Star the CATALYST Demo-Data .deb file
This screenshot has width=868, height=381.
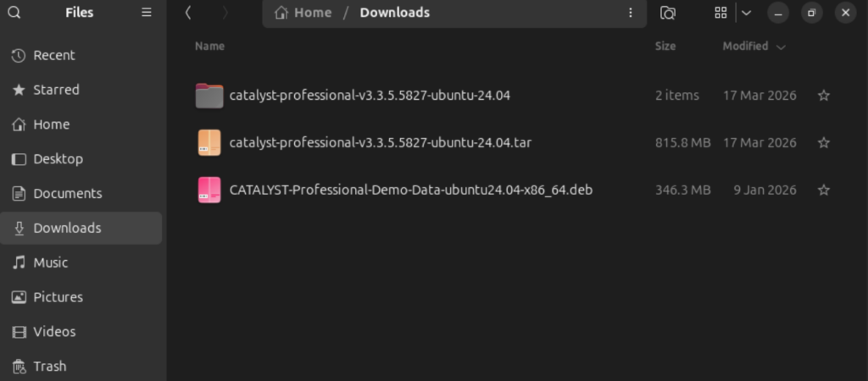pyautogui.click(x=824, y=190)
